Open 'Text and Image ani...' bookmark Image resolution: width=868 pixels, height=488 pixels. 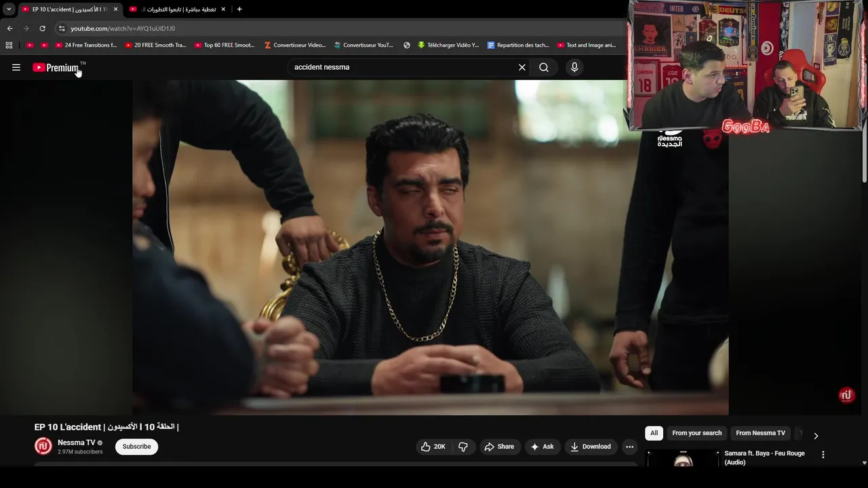coord(587,45)
